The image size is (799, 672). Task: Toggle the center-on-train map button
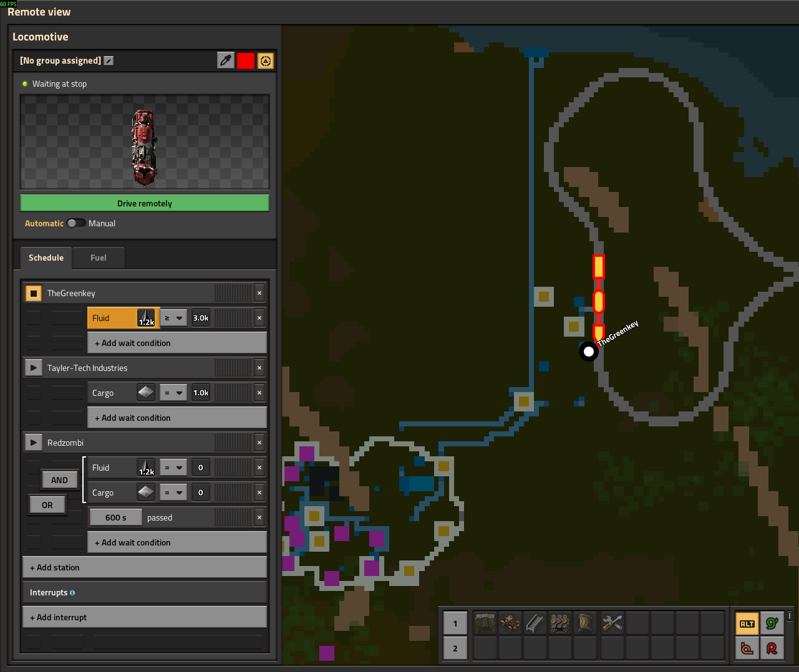coord(266,60)
